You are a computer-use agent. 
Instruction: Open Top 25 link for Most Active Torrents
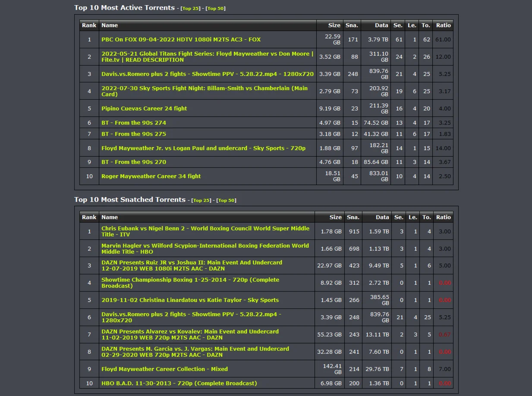coord(191,9)
